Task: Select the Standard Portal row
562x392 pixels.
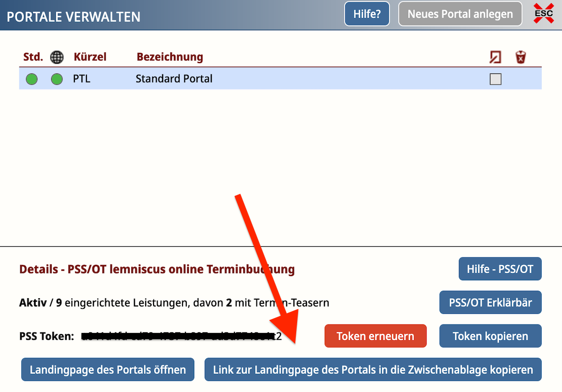Action: coord(277,79)
